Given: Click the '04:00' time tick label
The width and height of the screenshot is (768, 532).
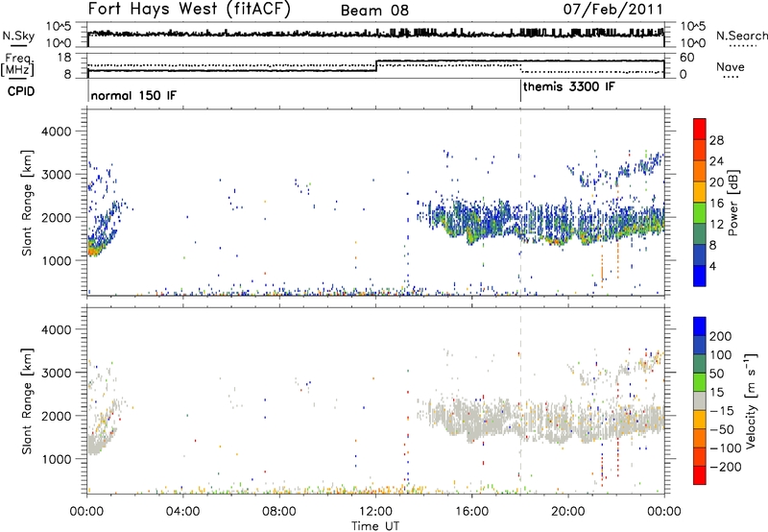Looking at the screenshot, I should pyautogui.click(x=182, y=512).
